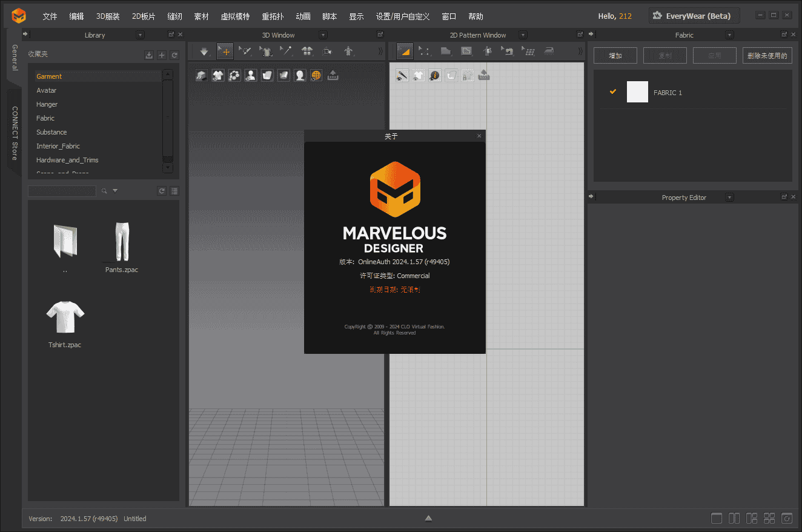Click the add-folder plus icon in Library
The image size is (802, 532).
(x=162, y=55)
